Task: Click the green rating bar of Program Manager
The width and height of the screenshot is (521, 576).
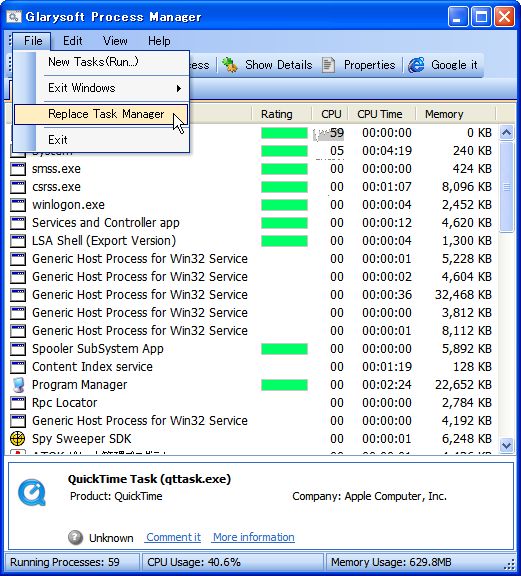Action: click(284, 385)
